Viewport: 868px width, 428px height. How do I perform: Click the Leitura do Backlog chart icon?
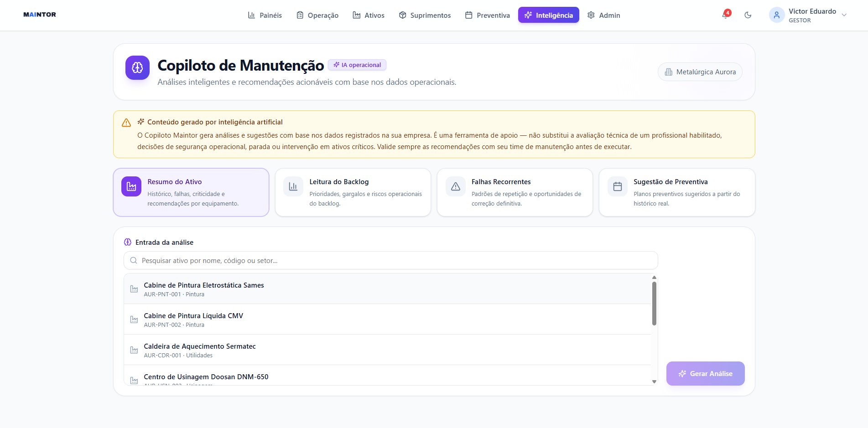293,186
